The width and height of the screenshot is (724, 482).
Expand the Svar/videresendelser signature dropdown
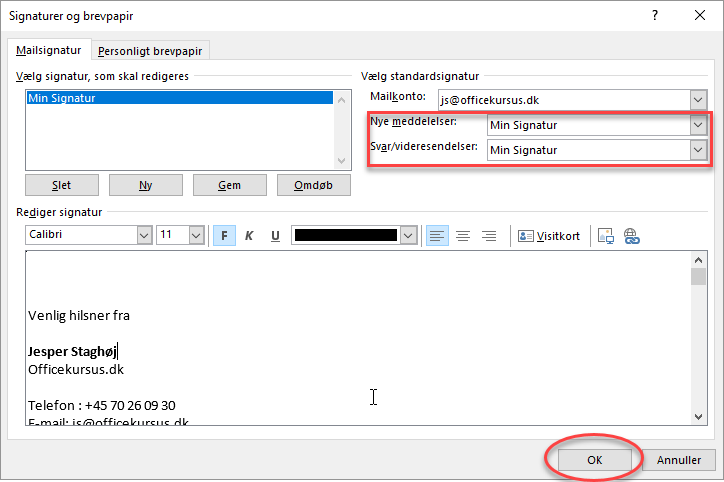coord(697,150)
